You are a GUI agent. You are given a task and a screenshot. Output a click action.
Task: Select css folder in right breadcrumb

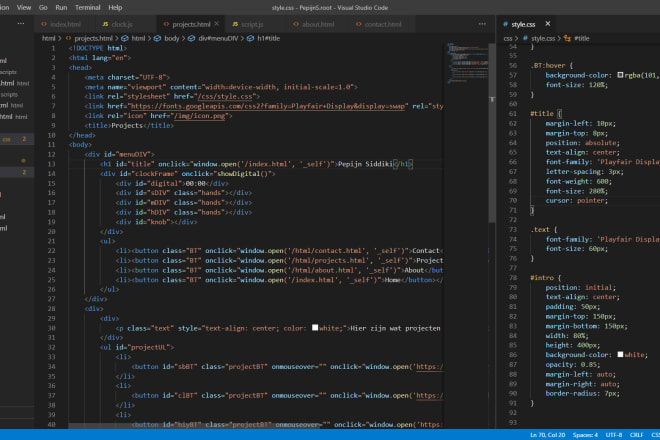(x=508, y=38)
